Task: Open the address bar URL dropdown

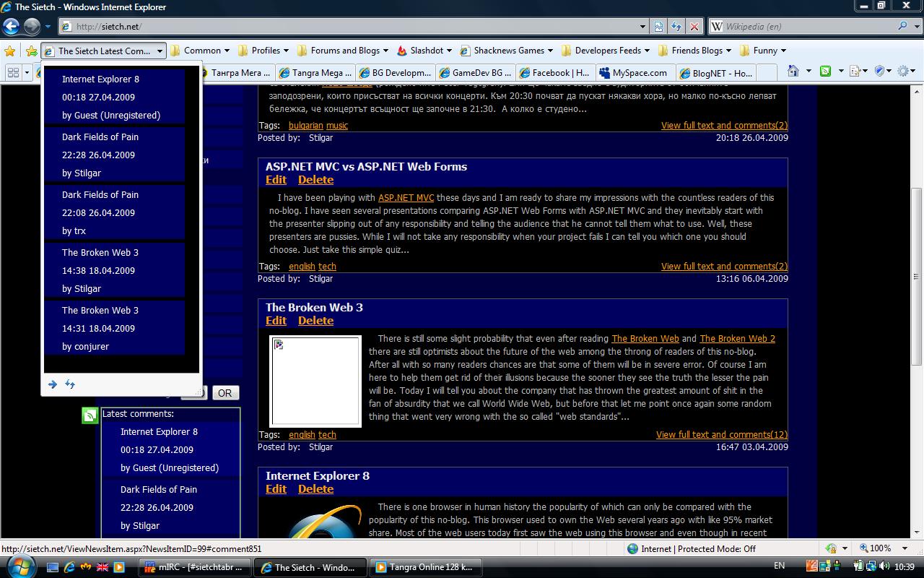Action: point(642,27)
